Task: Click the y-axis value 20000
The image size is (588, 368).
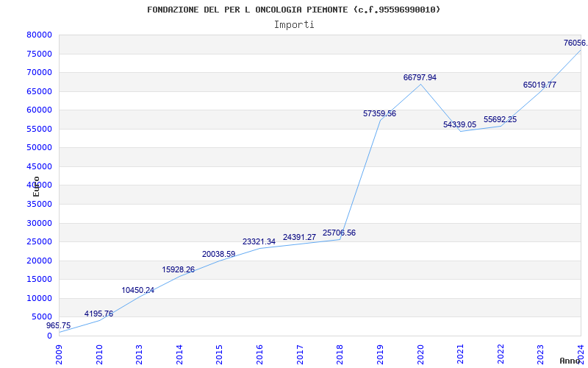Action: pos(39,261)
